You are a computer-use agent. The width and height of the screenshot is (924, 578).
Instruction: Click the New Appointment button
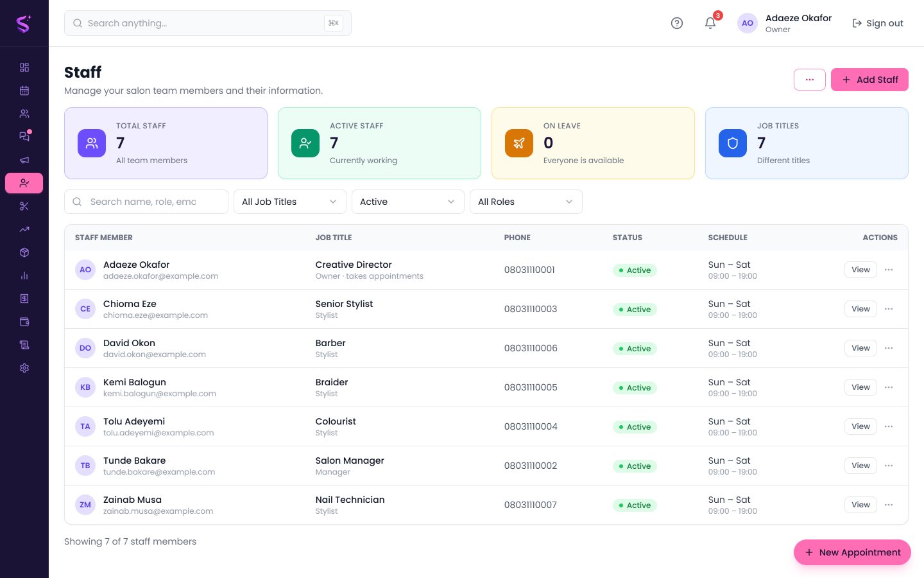pos(852,552)
